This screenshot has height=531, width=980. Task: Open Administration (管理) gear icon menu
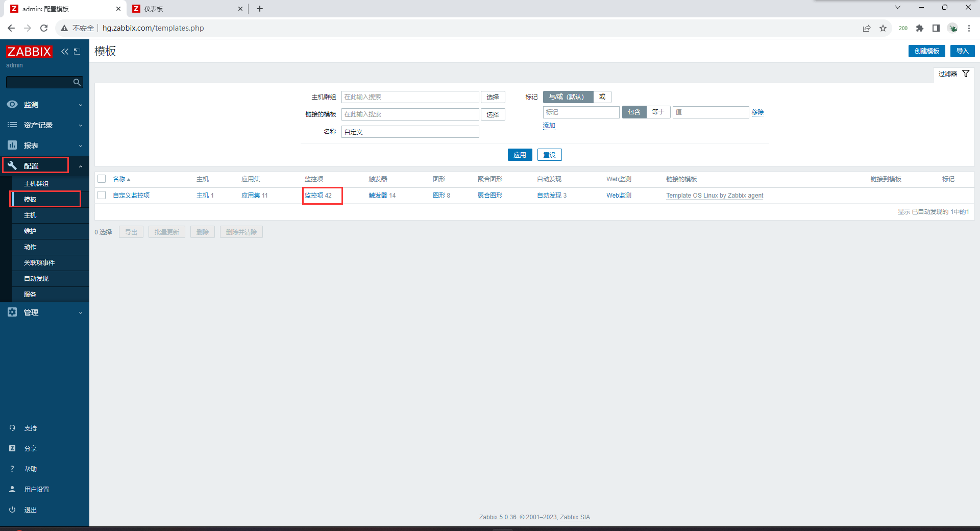click(x=12, y=312)
